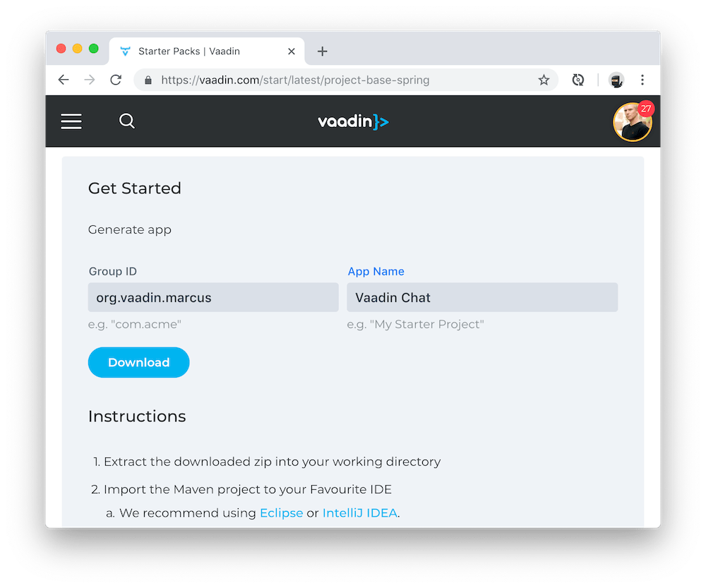The image size is (706, 588).
Task: Open a new tab with the plus button
Action: [322, 51]
